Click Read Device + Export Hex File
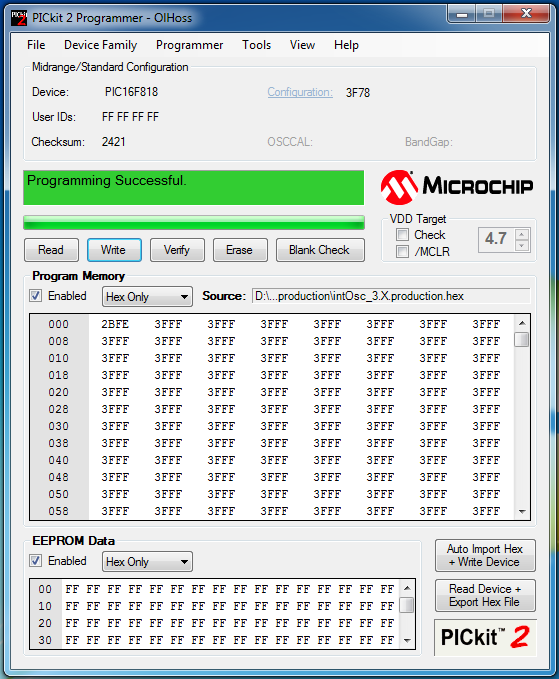Screen dimensions: 559x679 click(485, 595)
